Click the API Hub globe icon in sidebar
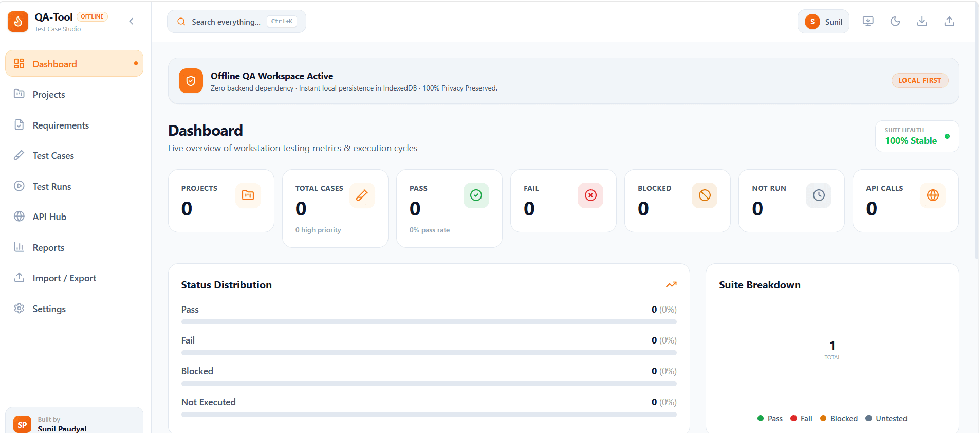This screenshot has height=433, width=980. tap(19, 216)
